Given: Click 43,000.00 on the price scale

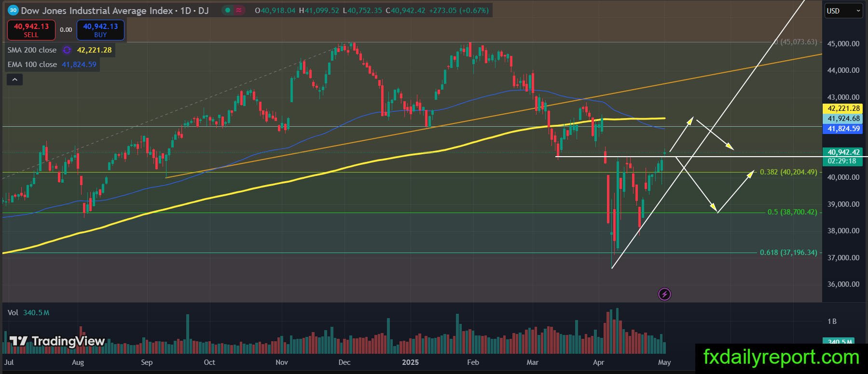Looking at the screenshot, I should point(843,97).
